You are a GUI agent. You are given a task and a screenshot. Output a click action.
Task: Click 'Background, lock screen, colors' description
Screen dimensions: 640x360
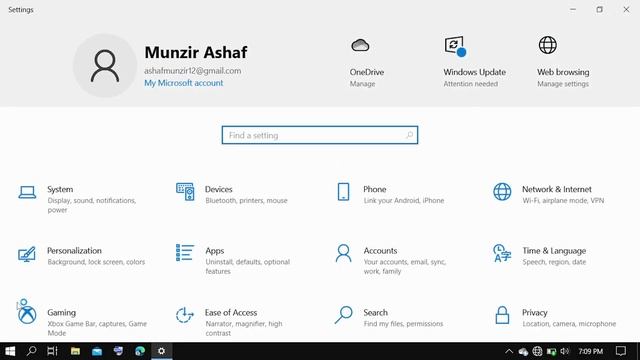96,262
